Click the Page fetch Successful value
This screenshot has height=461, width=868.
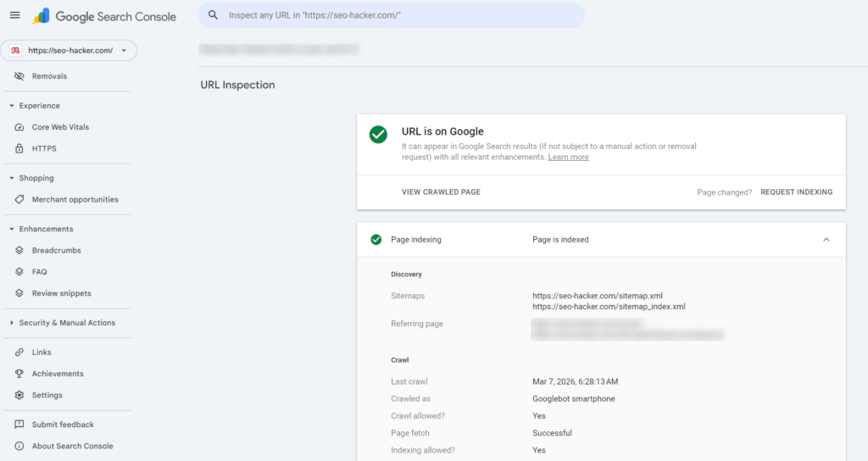coord(552,433)
